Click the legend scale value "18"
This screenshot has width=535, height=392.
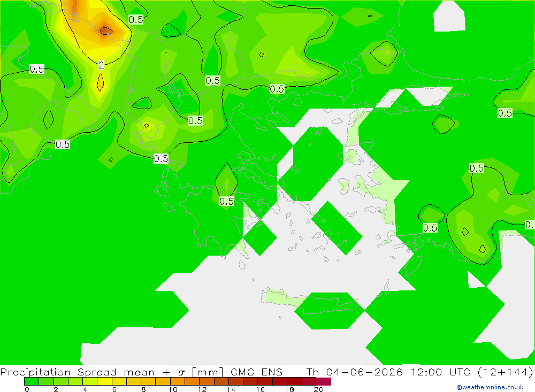[x=289, y=389]
